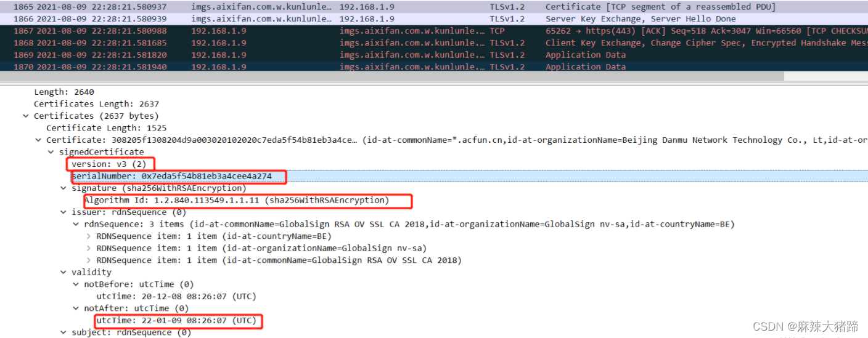Viewport: 868px width, 338px height.
Task: Select packet 1869 Application Data row
Action: (x=434, y=55)
